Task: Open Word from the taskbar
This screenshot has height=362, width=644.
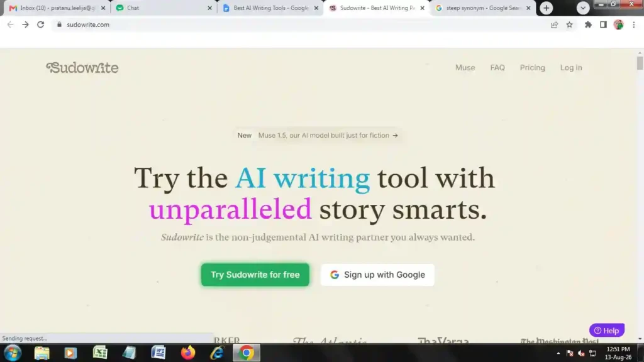Action: click(x=158, y=353)
